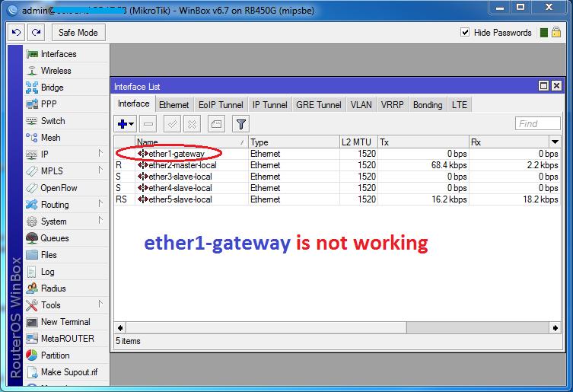Switch to the LTE tab
The width and height of the screenshot is (573, 392).
click(460, 105)
